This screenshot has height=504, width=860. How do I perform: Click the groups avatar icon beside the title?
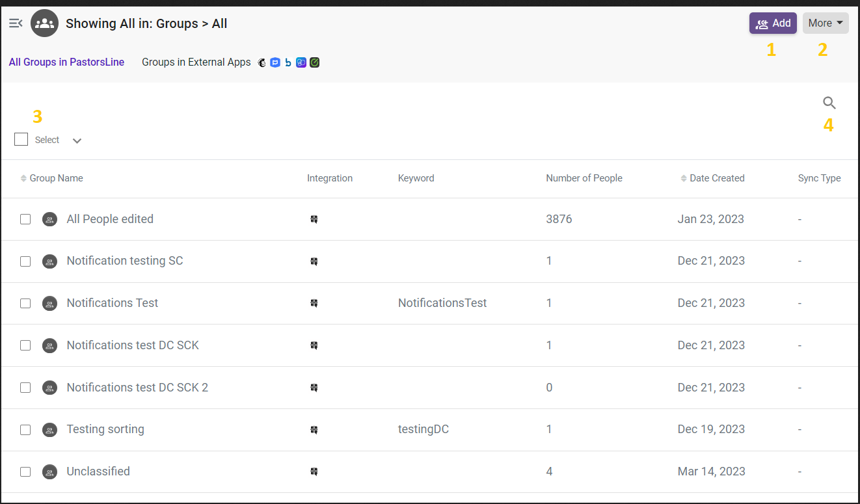(44, 23)
